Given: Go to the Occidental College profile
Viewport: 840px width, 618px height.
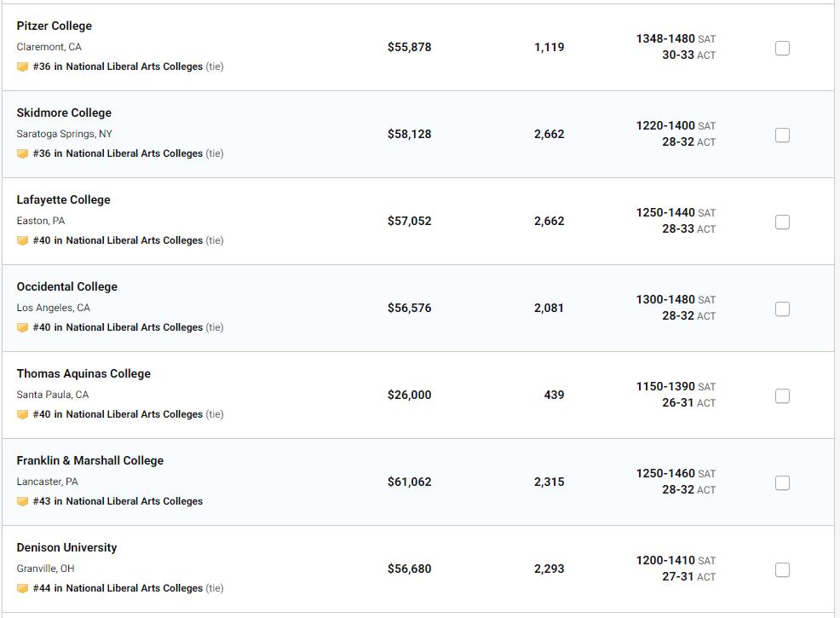Looking at the screenshot, I should coord(66,286).
